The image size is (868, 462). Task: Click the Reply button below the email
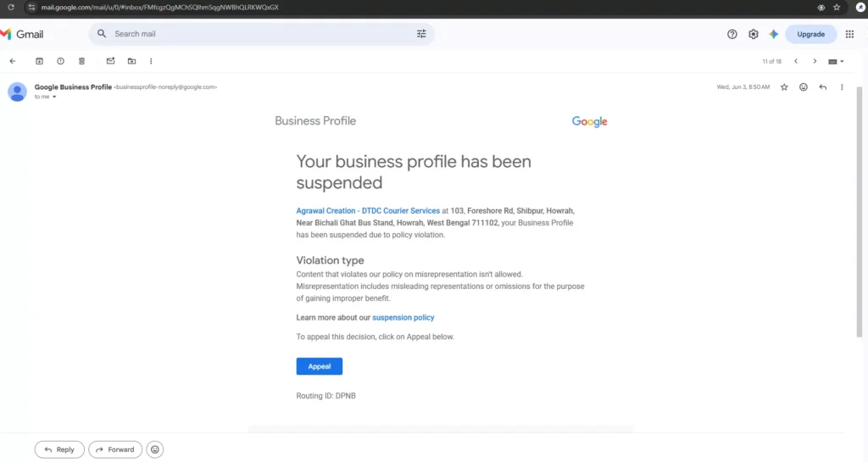pyautogui.click(x=59, y=450)
